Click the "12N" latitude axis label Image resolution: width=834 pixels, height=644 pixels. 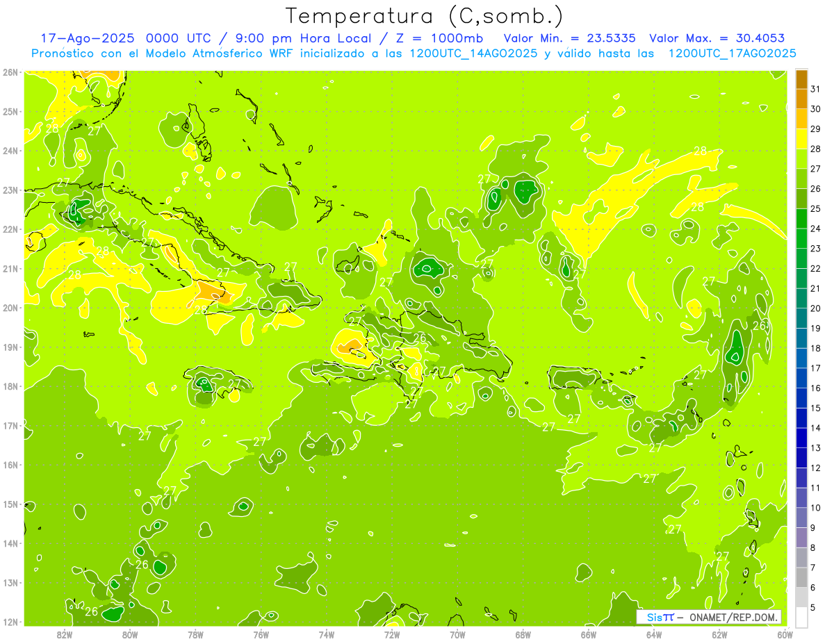click(x=10, y=622)
